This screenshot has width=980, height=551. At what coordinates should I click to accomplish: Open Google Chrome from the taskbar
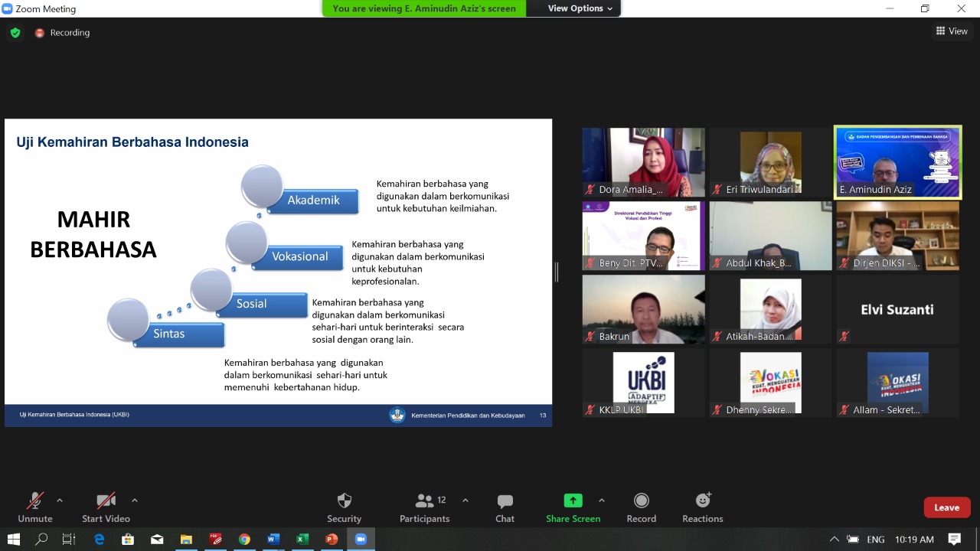point(244,540)
